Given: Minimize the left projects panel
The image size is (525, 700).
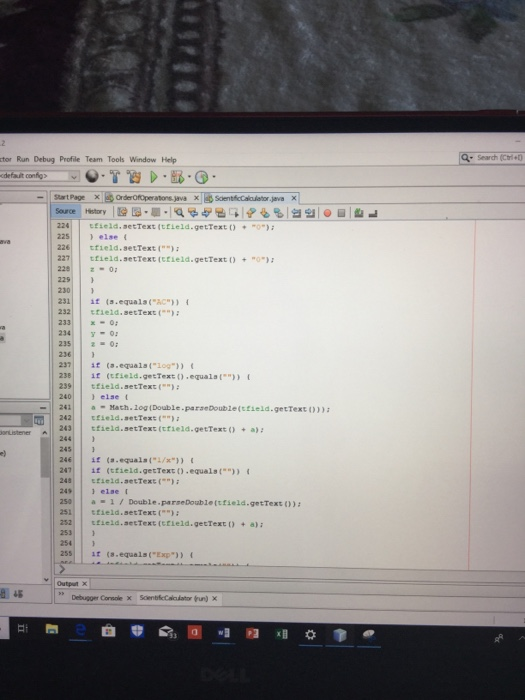Looking at the screenshot, I should tap(41, 197).
